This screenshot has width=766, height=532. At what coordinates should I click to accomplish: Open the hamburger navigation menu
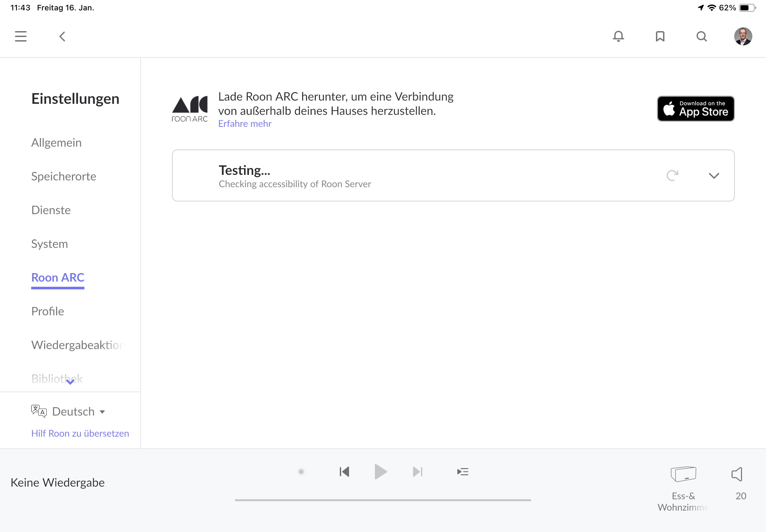click(21, 36)
